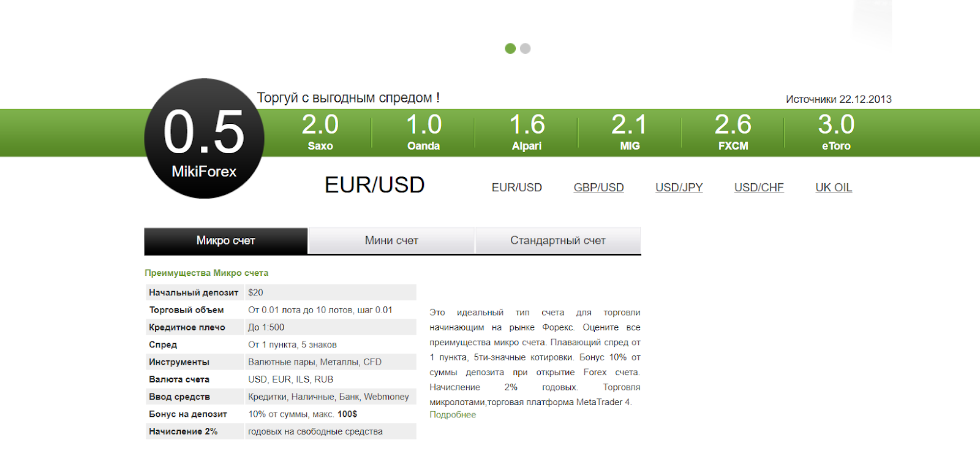
Task: Click the Валюта счета row label
Action: [x=179, y=379]
